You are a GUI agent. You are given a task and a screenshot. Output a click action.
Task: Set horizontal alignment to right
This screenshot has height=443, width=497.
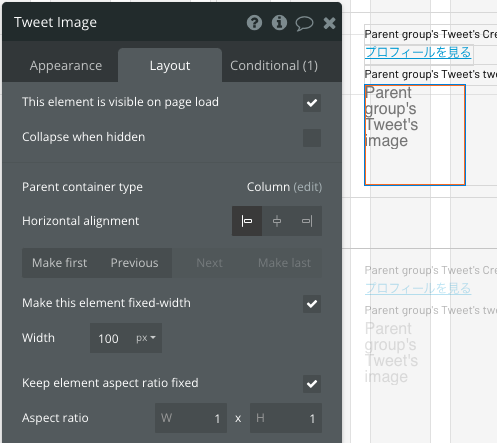coord(307,221)
